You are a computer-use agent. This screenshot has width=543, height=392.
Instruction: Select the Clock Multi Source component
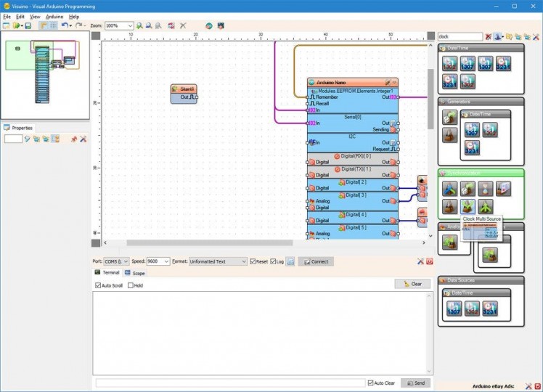pos(468,207)
